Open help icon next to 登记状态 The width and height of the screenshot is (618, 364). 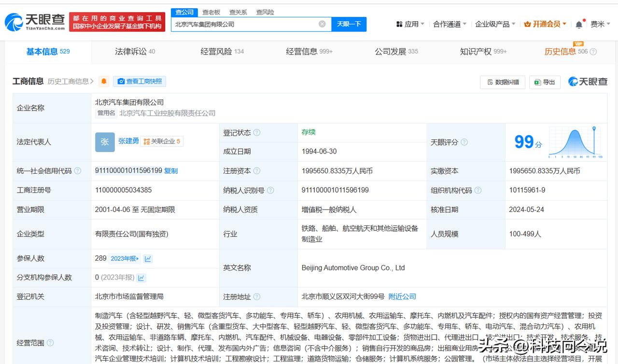click(257, 133)
